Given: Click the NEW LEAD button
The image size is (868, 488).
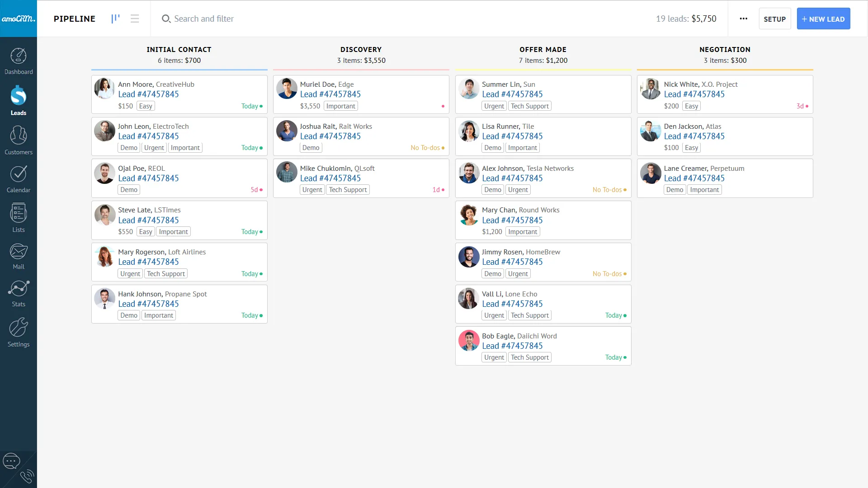Looking at the screenshot, I should point(823,19).
